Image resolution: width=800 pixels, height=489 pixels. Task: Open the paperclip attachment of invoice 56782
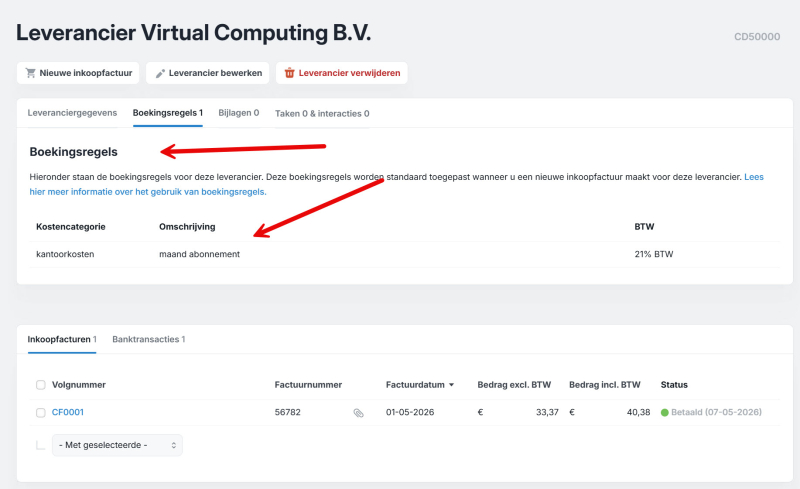pyautogui.click(x=359, y=413)
